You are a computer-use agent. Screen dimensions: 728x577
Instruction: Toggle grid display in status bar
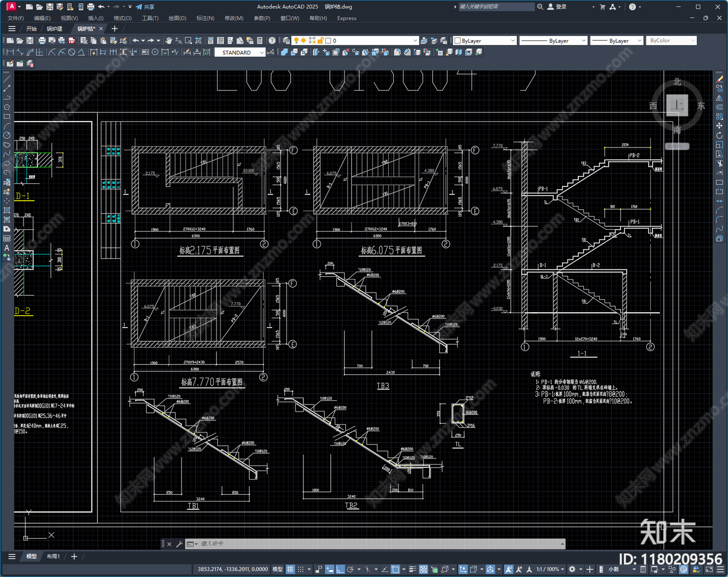290,569
